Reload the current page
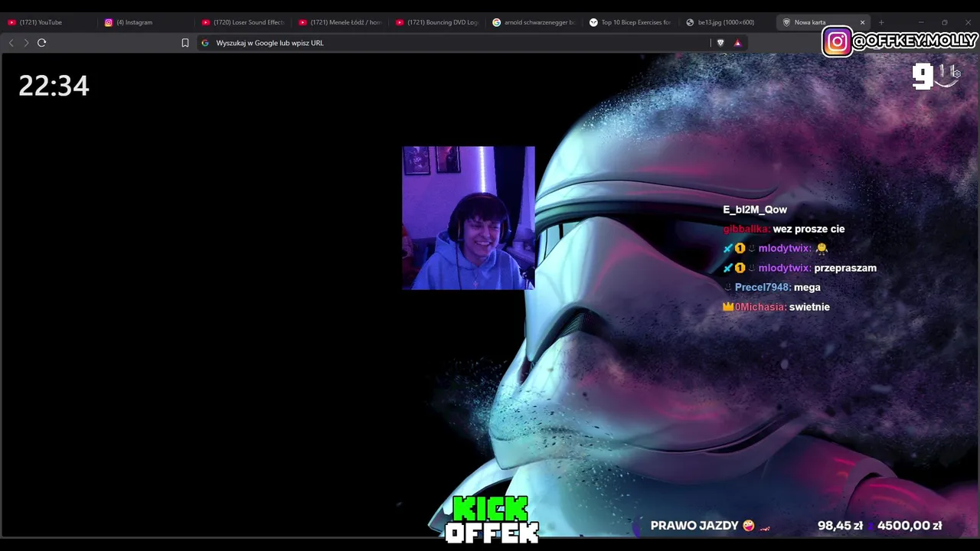Image resolution: width=980 pixels, height=551 pixels. tap(42, 43)
